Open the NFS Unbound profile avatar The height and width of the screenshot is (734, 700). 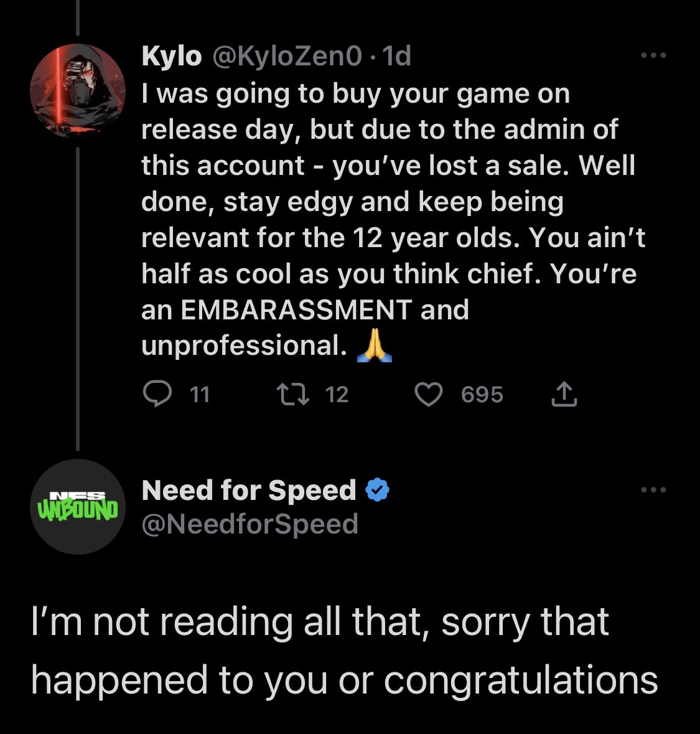click(77, 507)
